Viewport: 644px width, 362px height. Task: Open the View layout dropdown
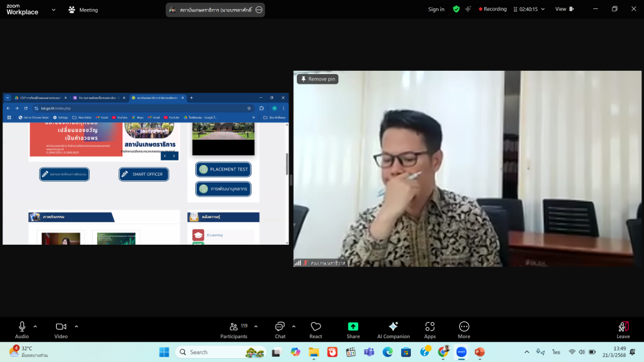tap(564, 9)
